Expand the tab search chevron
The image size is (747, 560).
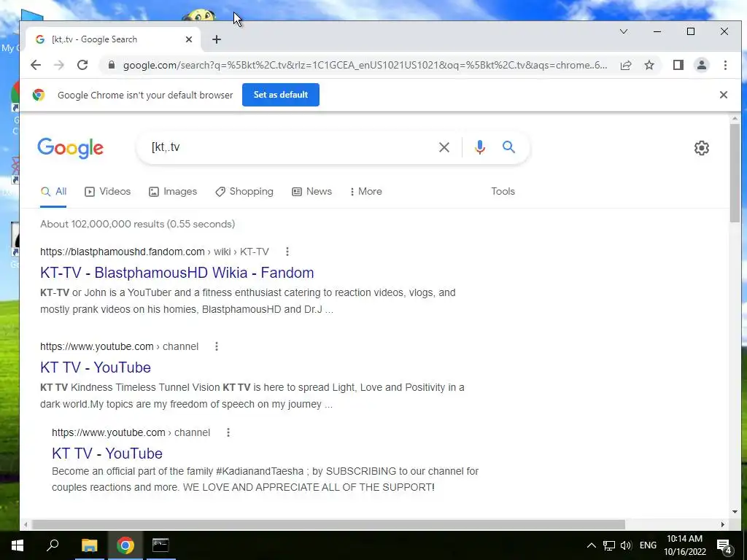[x=624, y=31]
